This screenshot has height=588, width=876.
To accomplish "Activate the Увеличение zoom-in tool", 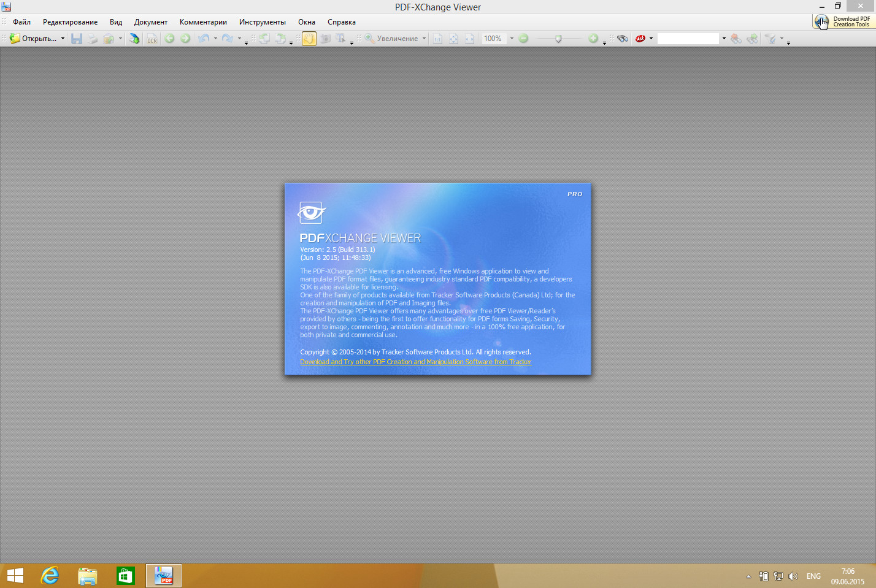I will 391,39.
